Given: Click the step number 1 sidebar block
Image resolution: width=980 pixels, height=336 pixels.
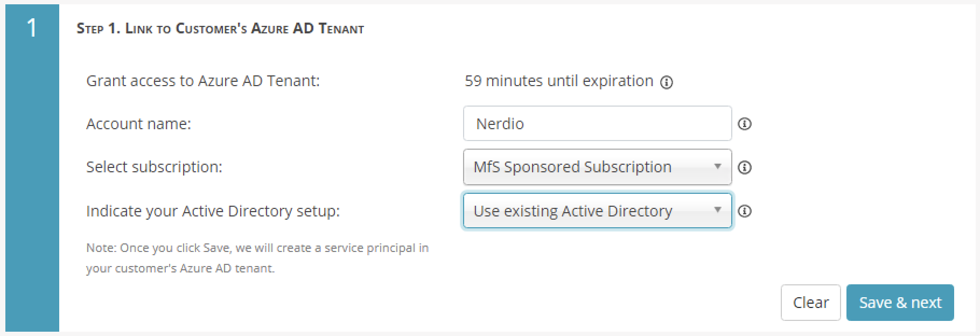Looking at the screenshot, I should (32, 168).
